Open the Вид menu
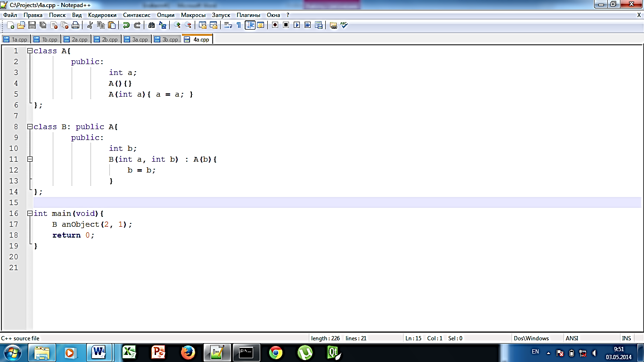This screenshot has width=644, height=362. [x=77, y=15]
